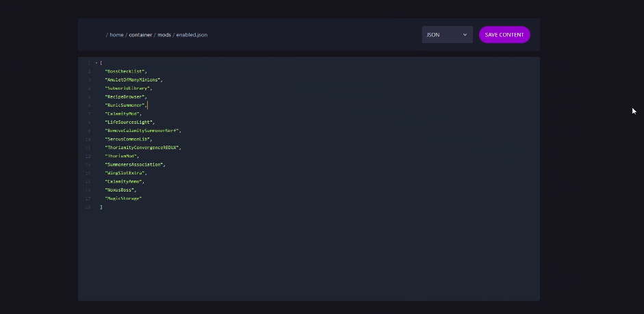Click the "BossChecklist" entry in editor

(x=126, y=71)
